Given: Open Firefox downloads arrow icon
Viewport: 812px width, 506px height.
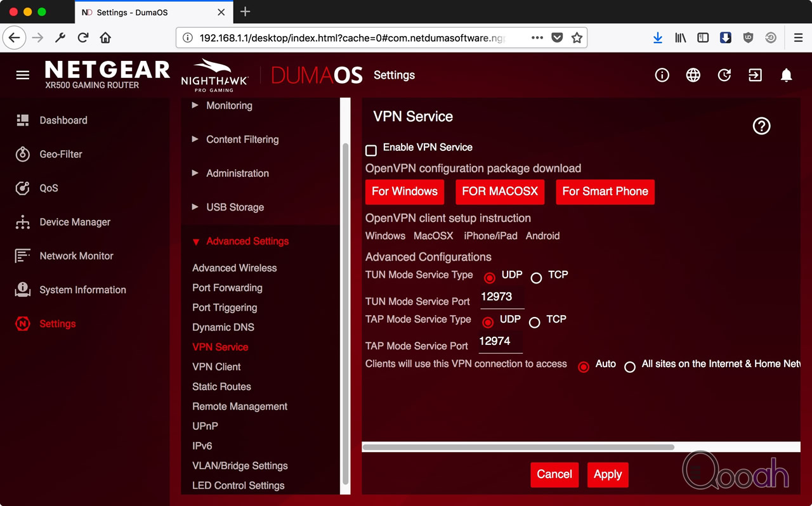Looking at the screenshot, I should click(x=658, y=38).
